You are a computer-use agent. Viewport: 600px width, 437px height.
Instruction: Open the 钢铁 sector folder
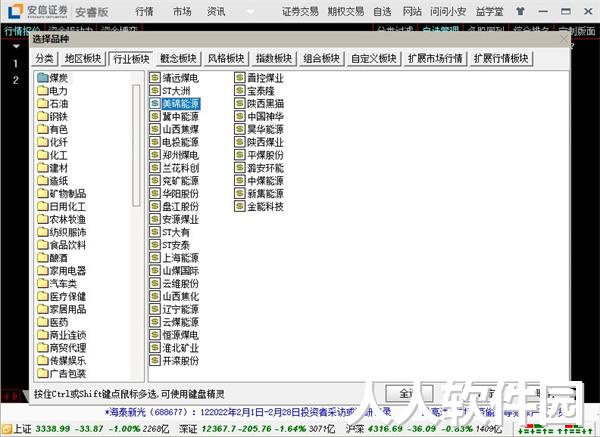tap(53, 117)
